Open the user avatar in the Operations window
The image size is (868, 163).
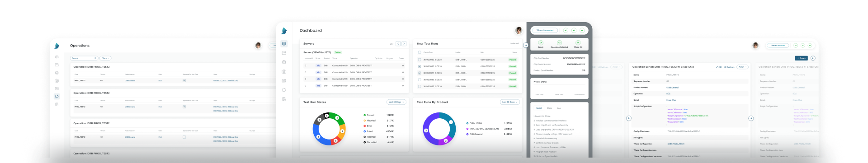(258, 46)
